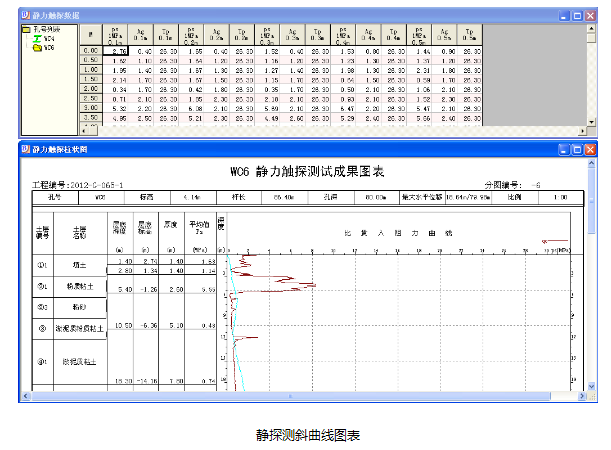This screenshot has height=450, width=611.
Task: Click data table horizontal scrollbar right arrow
Action: pos(584,131)
